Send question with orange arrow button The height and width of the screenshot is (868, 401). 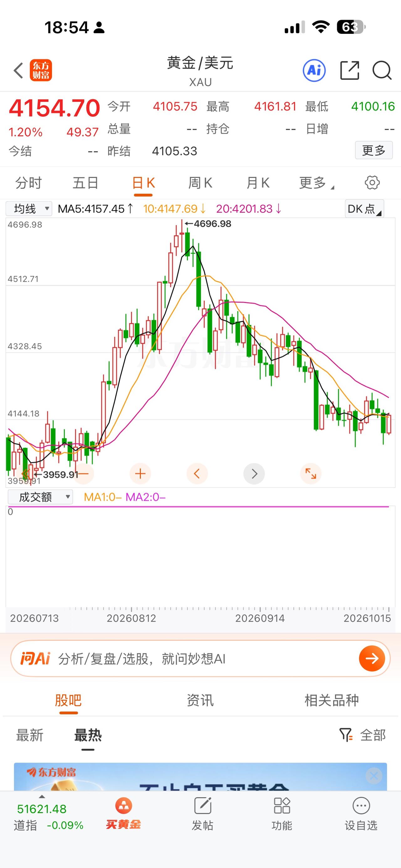[x=372, y=658]
